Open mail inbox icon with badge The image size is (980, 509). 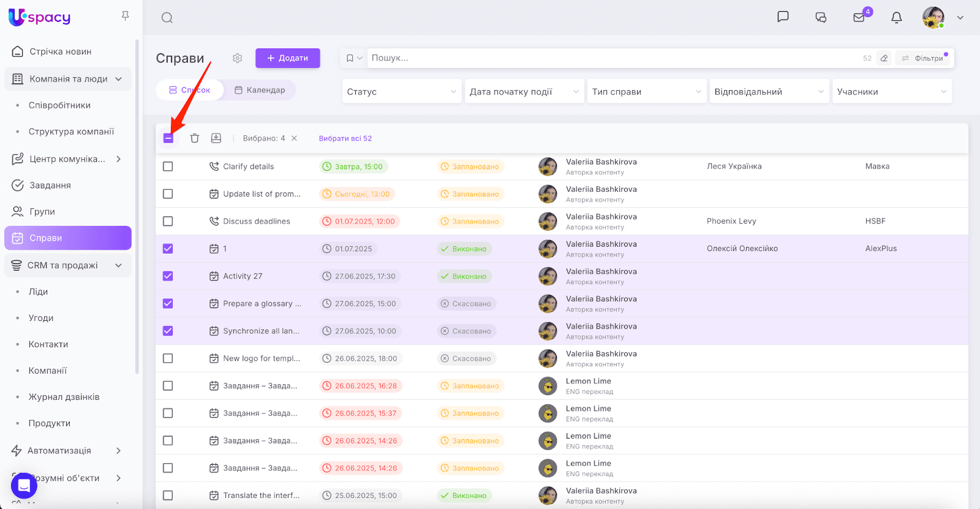[x=859, y=18]
